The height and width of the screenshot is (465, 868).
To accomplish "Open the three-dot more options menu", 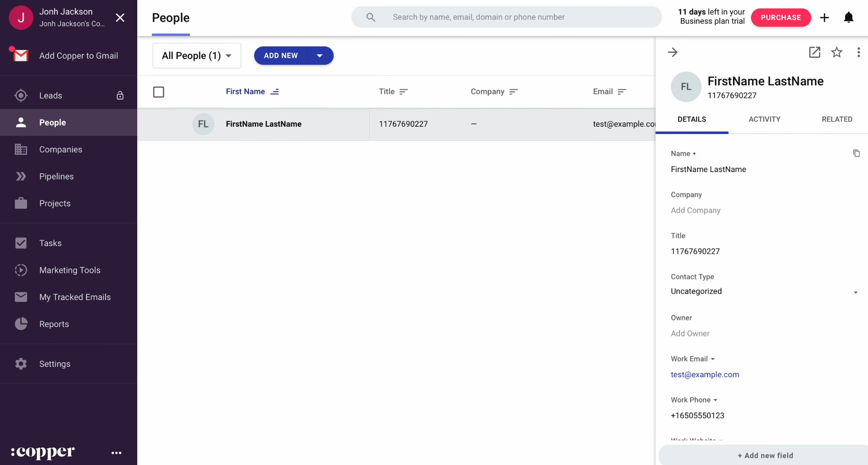I will point(858,52).
